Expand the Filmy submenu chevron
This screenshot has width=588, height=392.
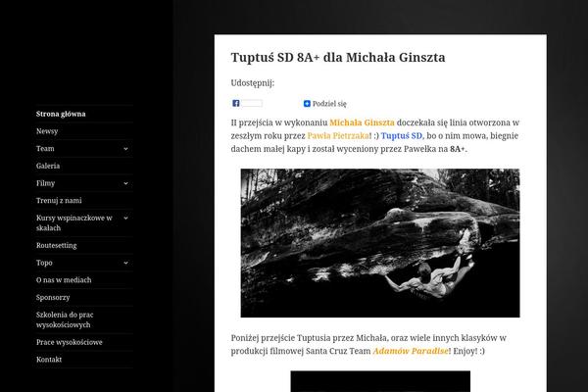point(125,183)
